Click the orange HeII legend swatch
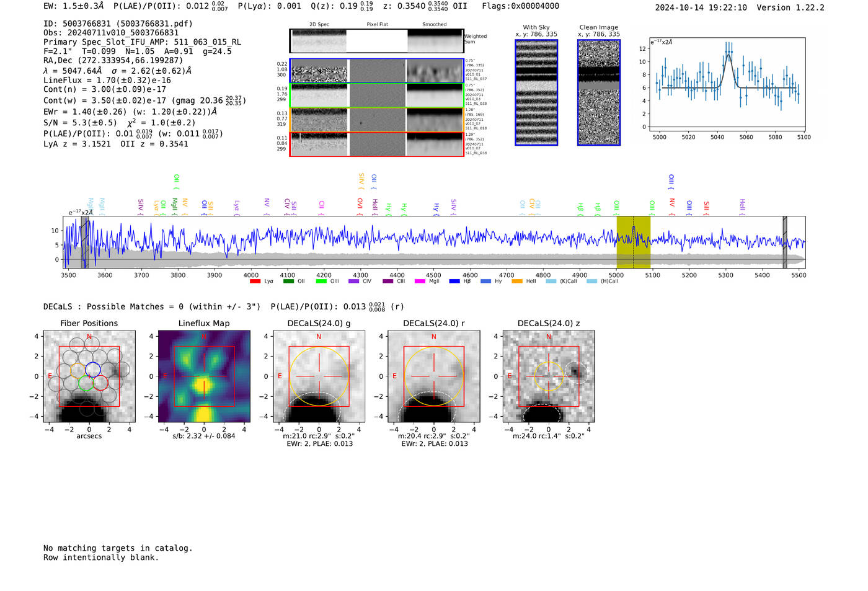 [x=517, y=282]
